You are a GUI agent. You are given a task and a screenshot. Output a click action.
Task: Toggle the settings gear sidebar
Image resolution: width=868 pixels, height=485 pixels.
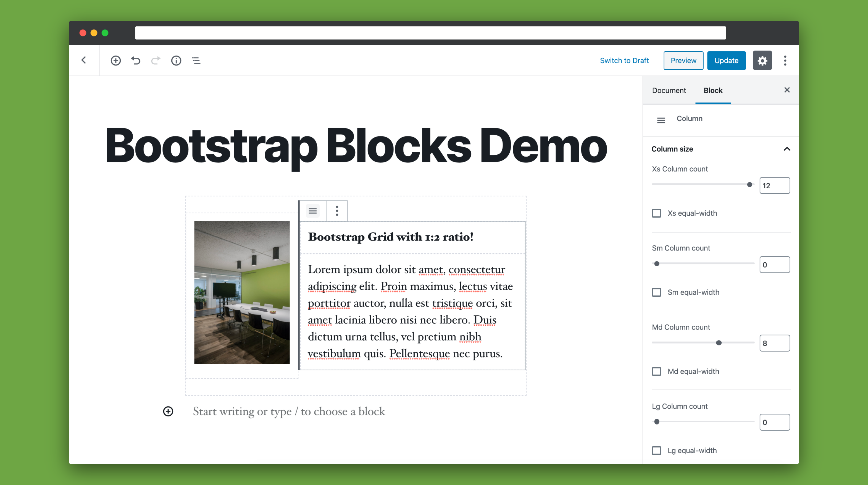pos(762,61)
